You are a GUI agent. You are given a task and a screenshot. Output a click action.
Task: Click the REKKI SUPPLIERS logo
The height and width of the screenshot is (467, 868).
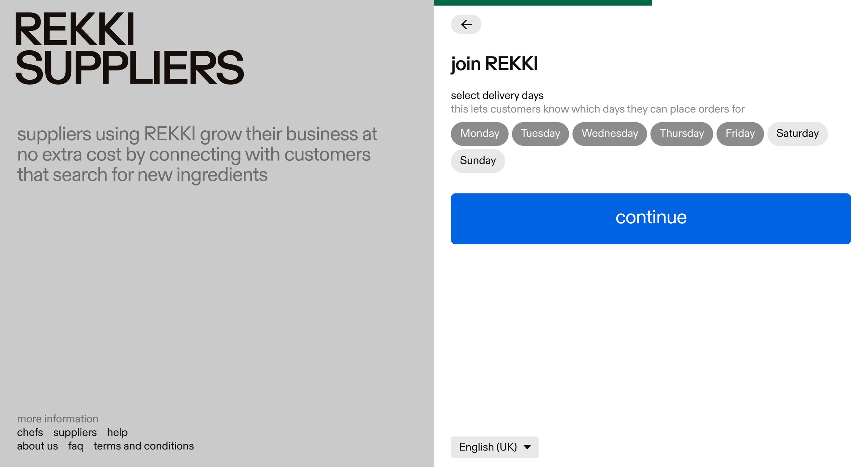pos(129,49)
